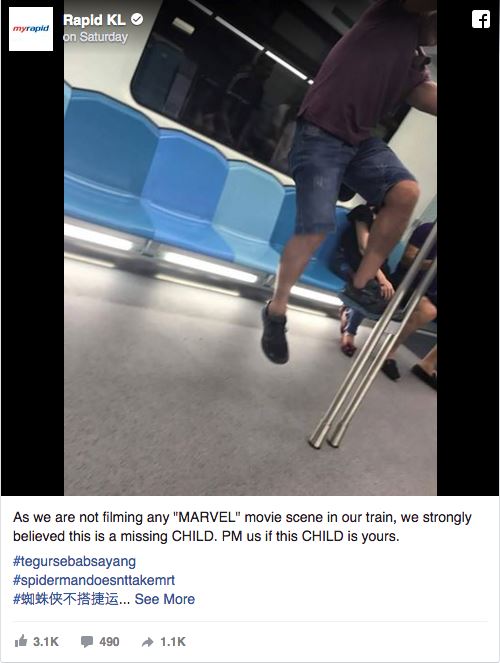The image size is (500, 663).
Task: Open the #tegursebabsayang hashtag
Action: coord(74,562)
